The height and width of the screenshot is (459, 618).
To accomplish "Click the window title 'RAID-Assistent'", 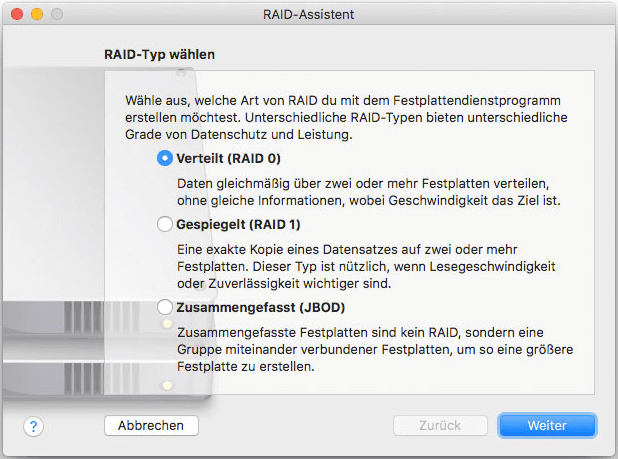I will 309,15.
